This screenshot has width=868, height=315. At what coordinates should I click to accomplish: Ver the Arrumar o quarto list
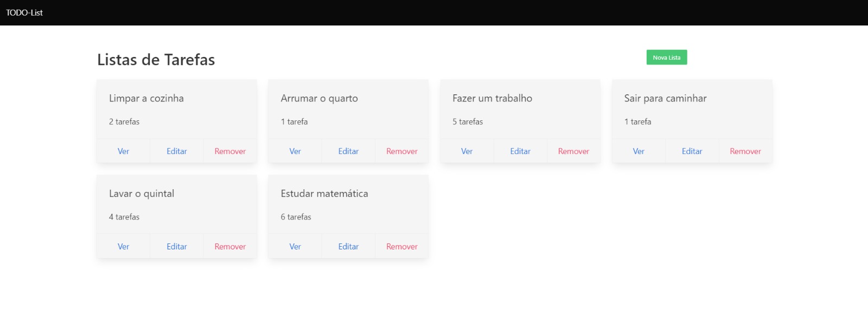(295, 151)
